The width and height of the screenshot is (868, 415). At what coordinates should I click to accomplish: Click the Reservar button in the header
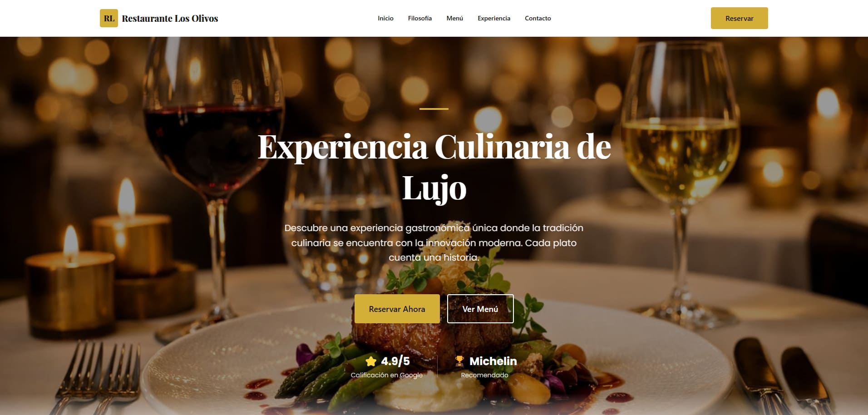pos(739,18)
